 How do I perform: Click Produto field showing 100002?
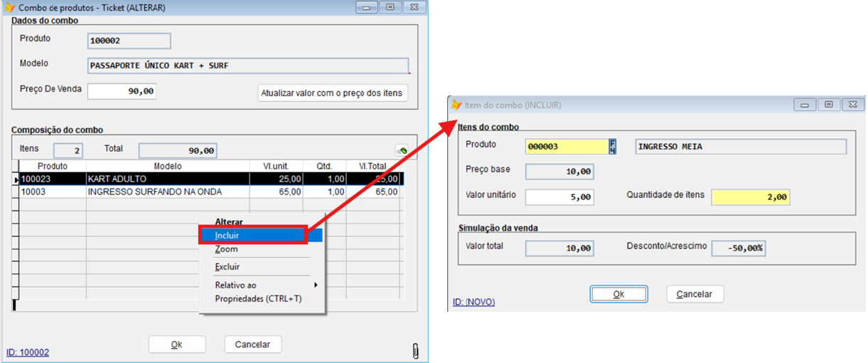pos(129,41)
